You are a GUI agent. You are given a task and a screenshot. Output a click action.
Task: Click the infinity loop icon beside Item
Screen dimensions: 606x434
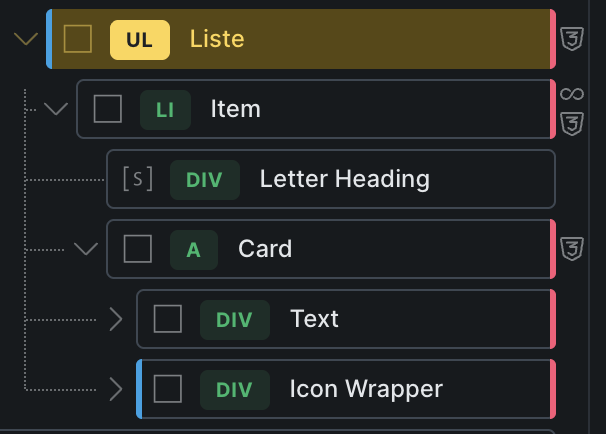(571, 94)
